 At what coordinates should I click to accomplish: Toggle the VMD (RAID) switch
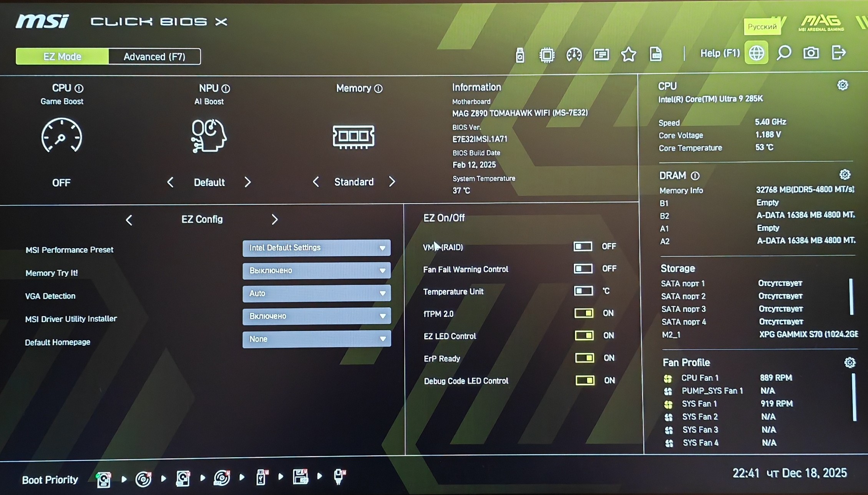[583, 247]
